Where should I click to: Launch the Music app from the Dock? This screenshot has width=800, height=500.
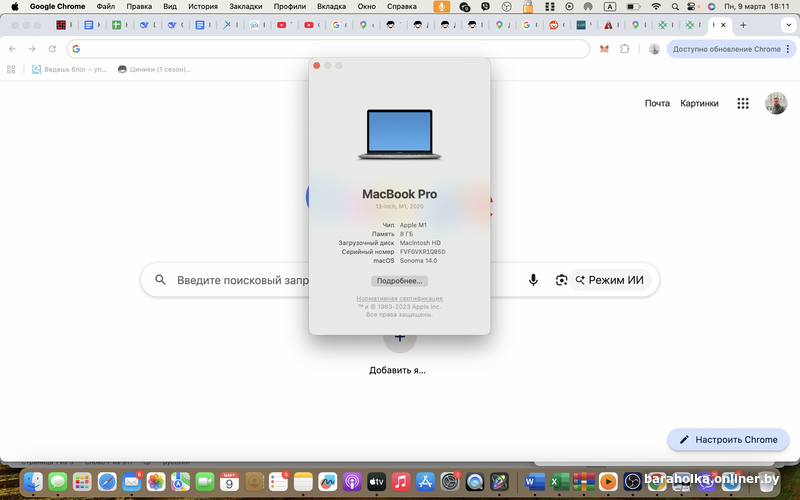400,482
